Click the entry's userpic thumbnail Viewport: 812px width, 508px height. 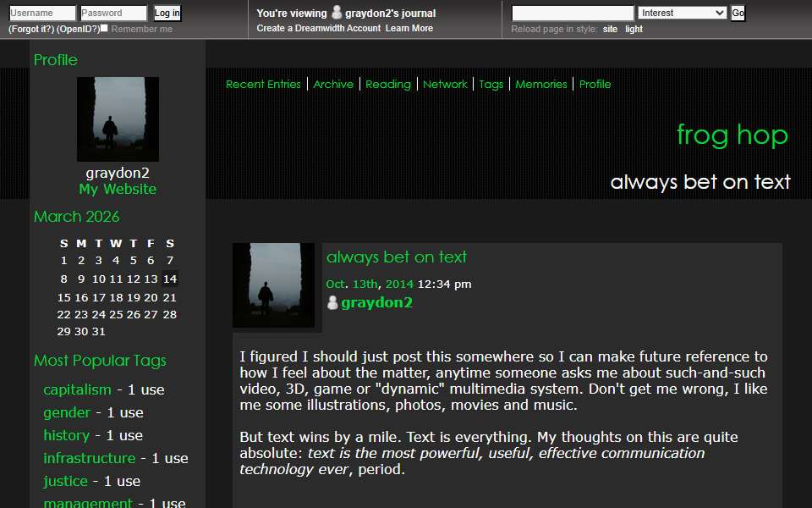[273, 285]
